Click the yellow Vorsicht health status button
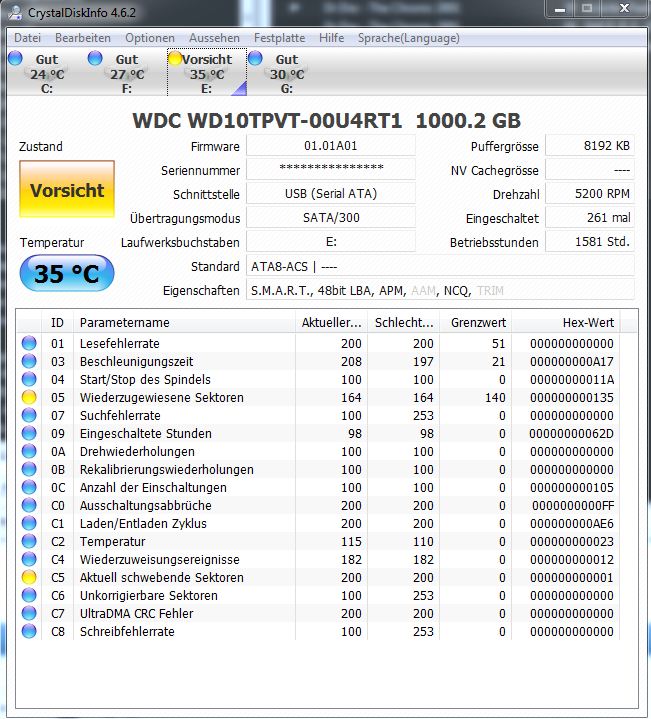 pyautogui.click(x=67, y=189)
